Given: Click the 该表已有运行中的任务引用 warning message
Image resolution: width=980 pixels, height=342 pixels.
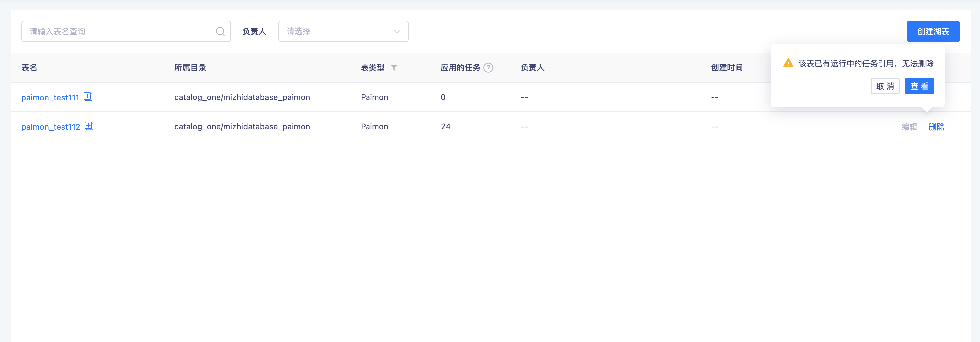Looking at the screenshot, I should click(866, 63).
